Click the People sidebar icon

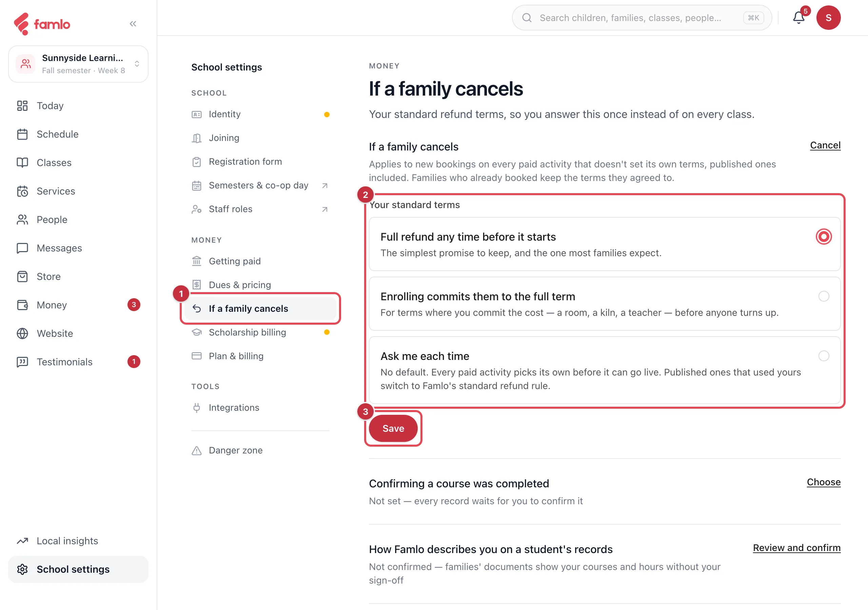pyautogui.click(x=22, y=220)
